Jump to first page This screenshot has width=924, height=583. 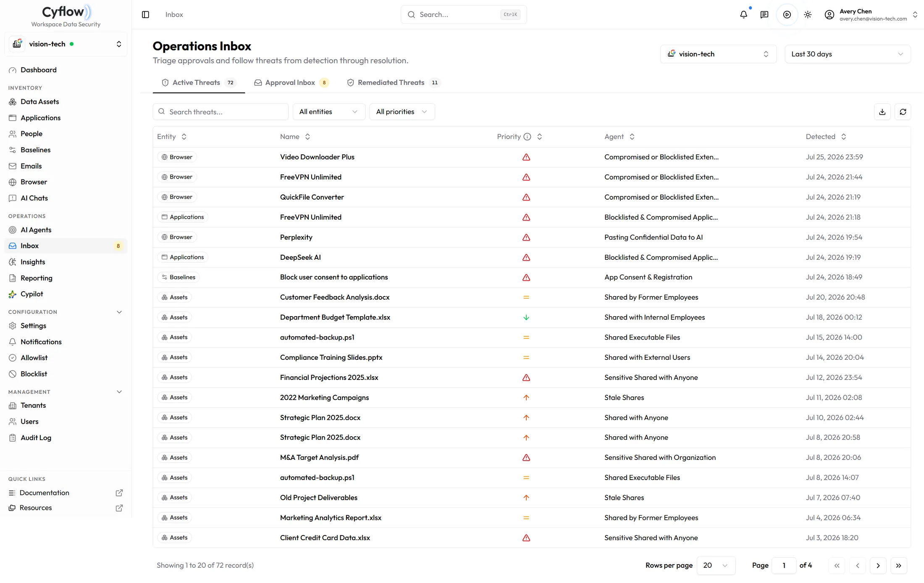pos(837,565)
